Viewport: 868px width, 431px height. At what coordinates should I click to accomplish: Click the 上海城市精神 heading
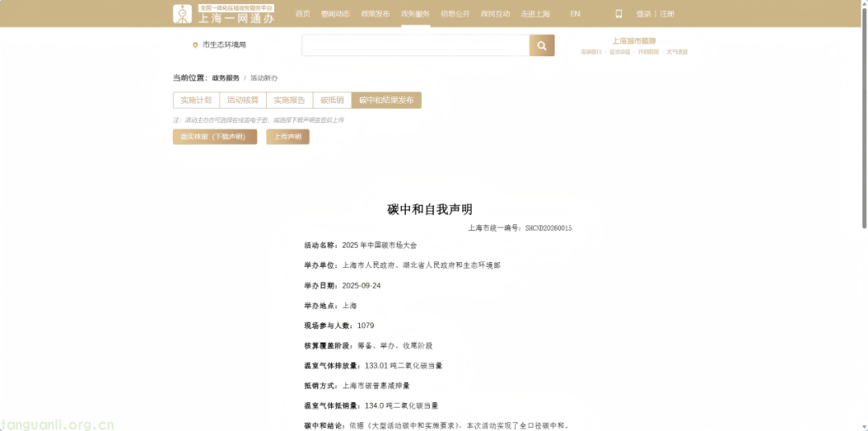pos(634,41)
